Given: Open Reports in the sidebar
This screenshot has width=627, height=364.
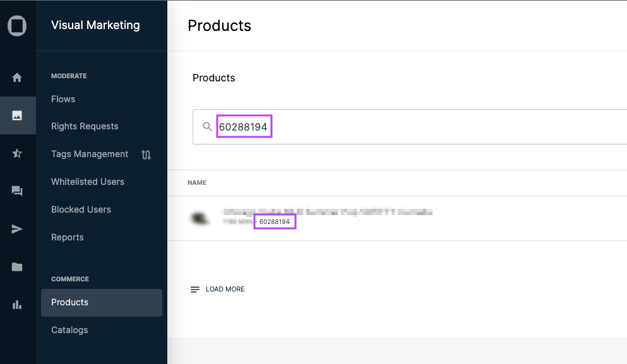Looking at the screenshot, I should pos(68,237).
